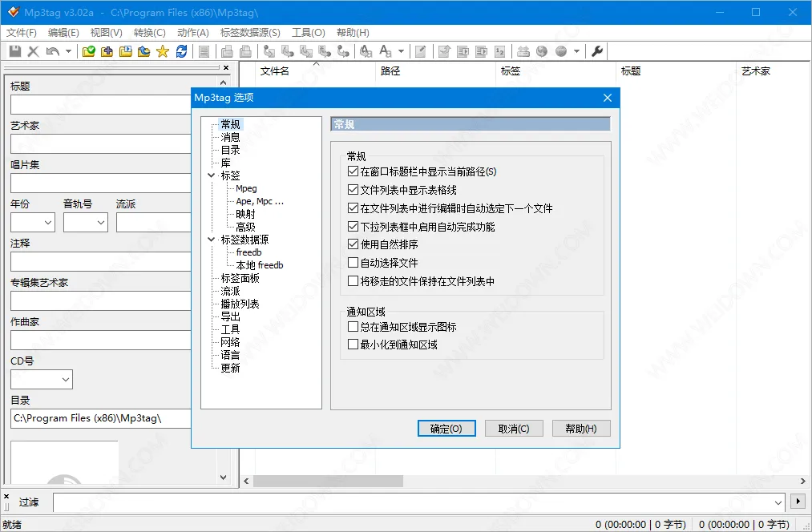Viewport: 812px width, 532px height.
Task: Check 最小化到通知区域 option
Action: click(353, 345)
